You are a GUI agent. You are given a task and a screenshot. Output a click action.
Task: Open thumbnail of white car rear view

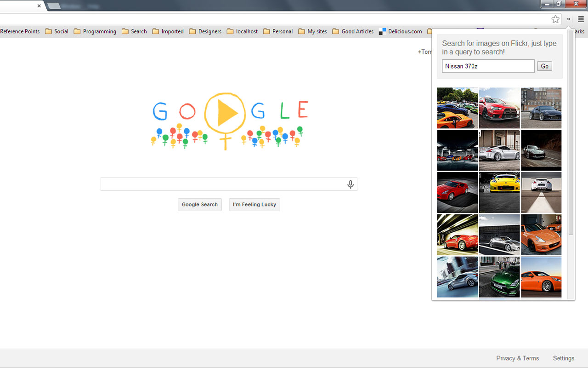pos(541,192)
